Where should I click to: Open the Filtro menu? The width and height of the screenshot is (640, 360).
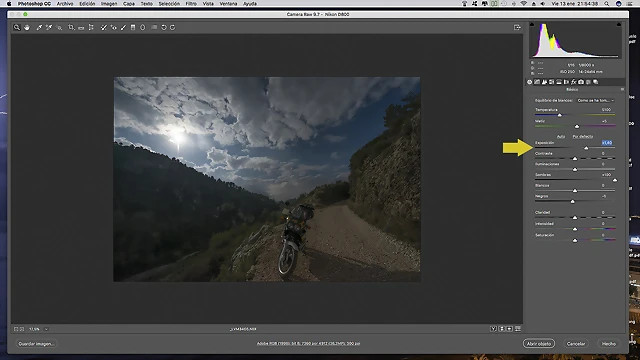pyautogui.click(x=191, y=4)
